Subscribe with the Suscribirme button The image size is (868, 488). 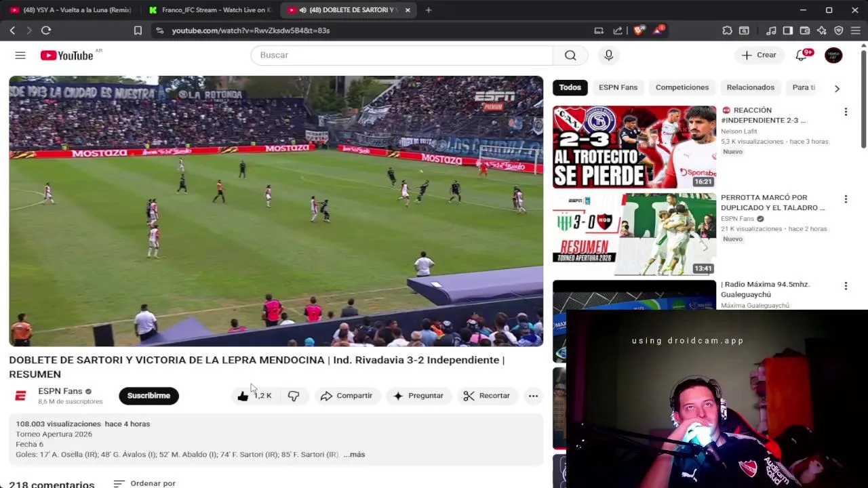point(149,396)
